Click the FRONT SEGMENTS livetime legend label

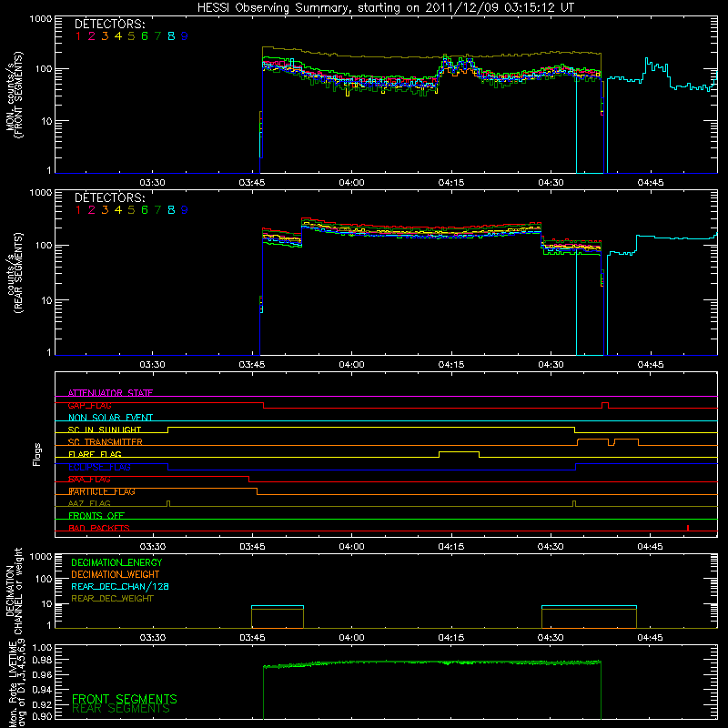pos(125,699)
